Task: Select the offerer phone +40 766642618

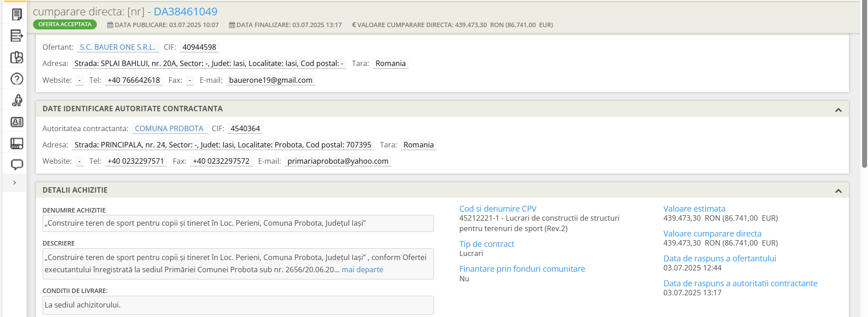Action: 134,80
